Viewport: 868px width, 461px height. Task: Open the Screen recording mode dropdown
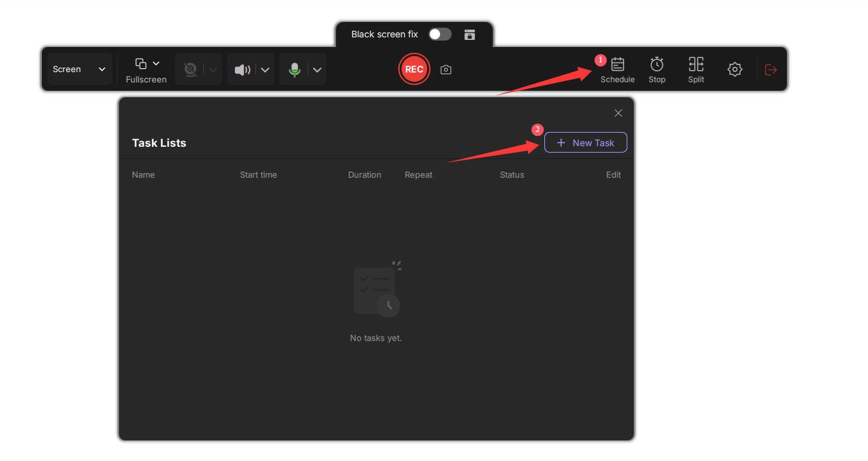click(x=80, y=70)
